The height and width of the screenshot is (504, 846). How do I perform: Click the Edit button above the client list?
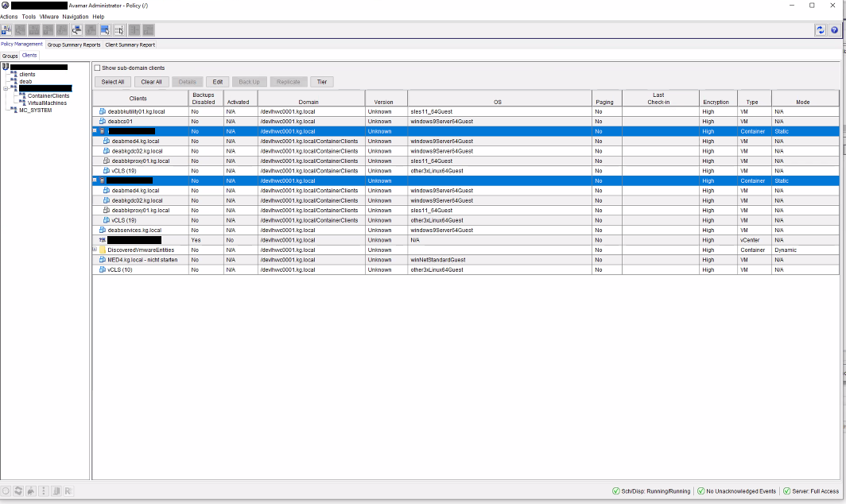[x=217, y=81]
